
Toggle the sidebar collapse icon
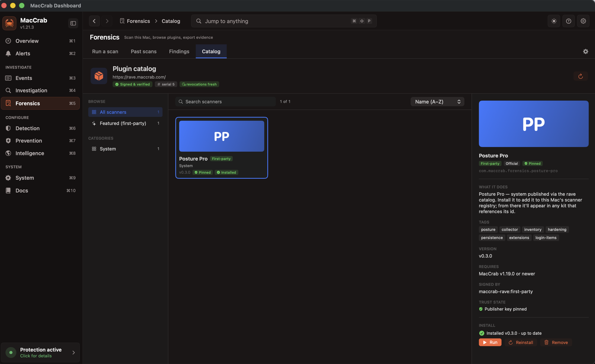pyautogui.click(x=73, y=23)
